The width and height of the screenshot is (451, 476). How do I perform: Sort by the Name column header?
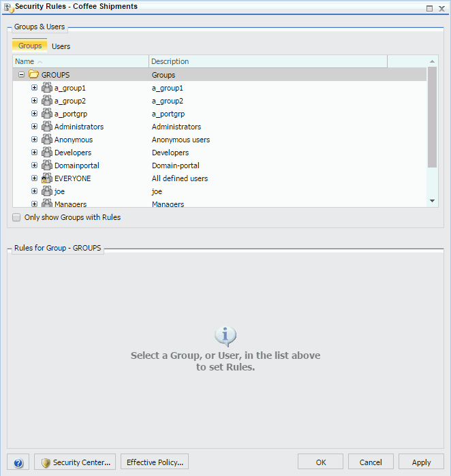pyautogui.click(x=81, y=61)
